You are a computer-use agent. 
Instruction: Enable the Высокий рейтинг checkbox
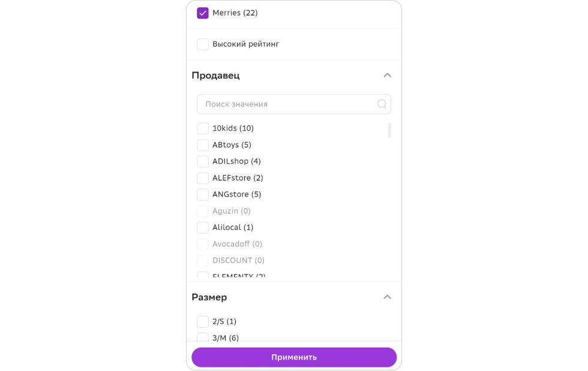(x=203, y=44)
